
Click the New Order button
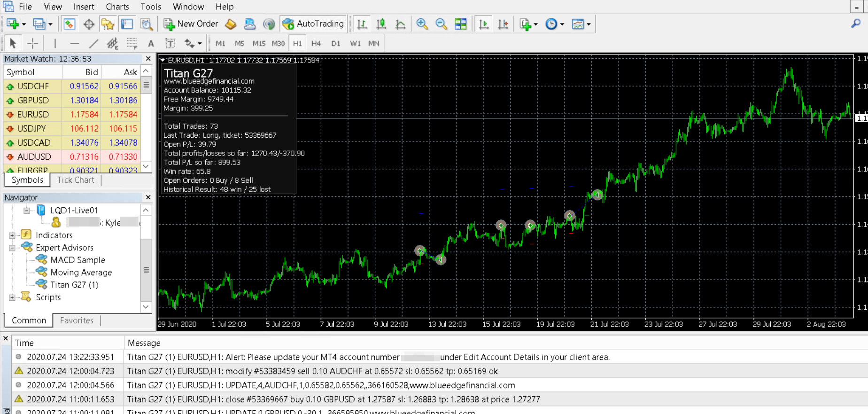point(191,24)
